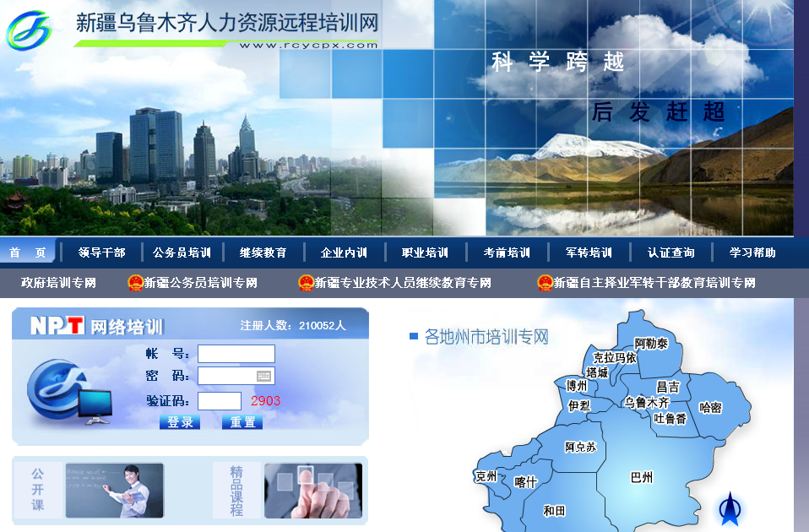This screenshot has height=532, width=809.
Task: Click the 验证码 input box
Action: tap(220, 401)
